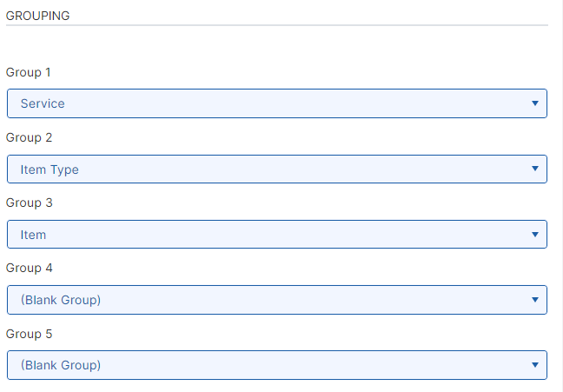Click the Group 5 dropdown arrow
The height and width of the screenshot is (392, 563).
[534, 365]
